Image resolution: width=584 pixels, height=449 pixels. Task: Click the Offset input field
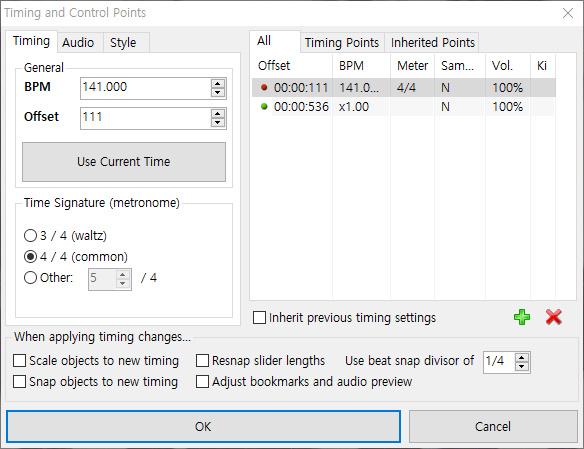[x=145, y=118]
